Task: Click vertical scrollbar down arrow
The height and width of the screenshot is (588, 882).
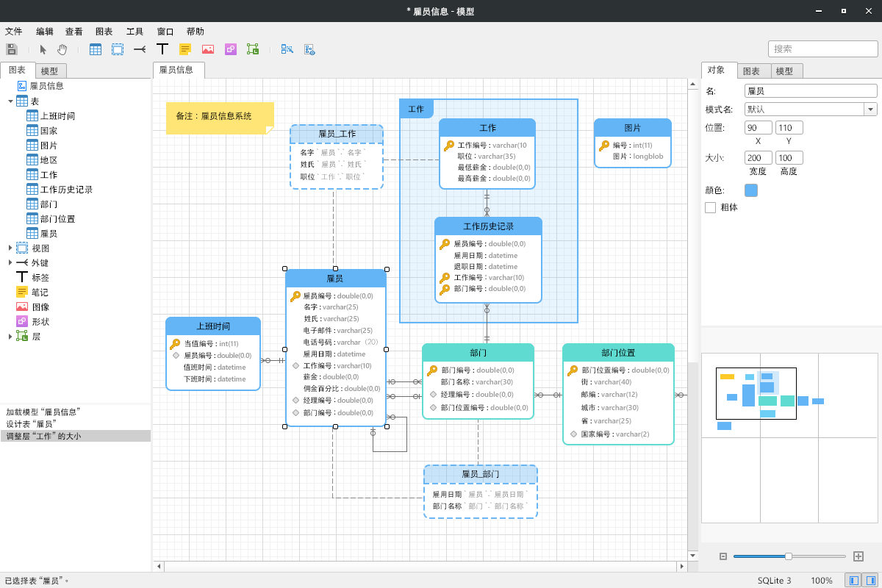Action: [x=692, y=555]
